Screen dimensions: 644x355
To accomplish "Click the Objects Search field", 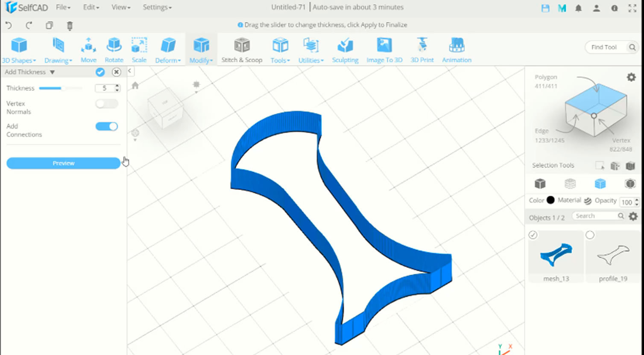I will (x=599, y=216).
